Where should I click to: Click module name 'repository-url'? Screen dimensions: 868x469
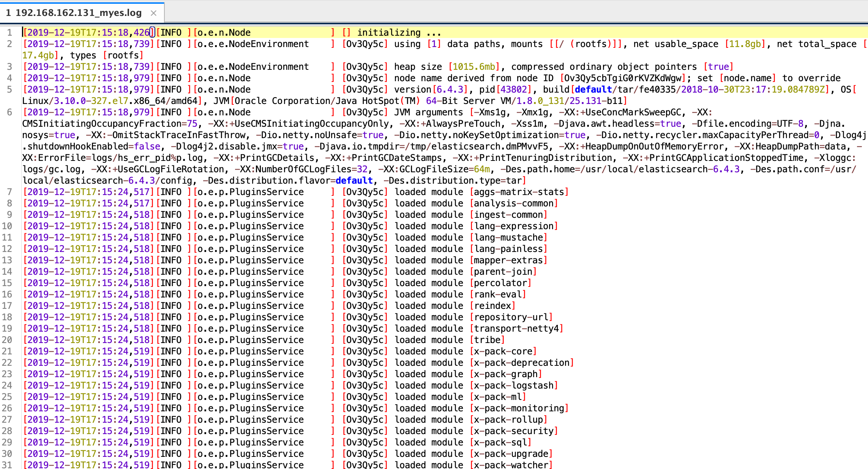point(511,317)
